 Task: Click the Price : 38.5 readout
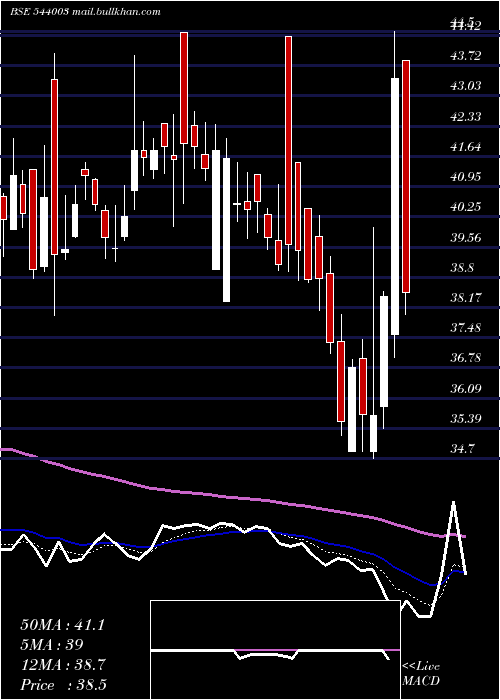click(63, 685)
